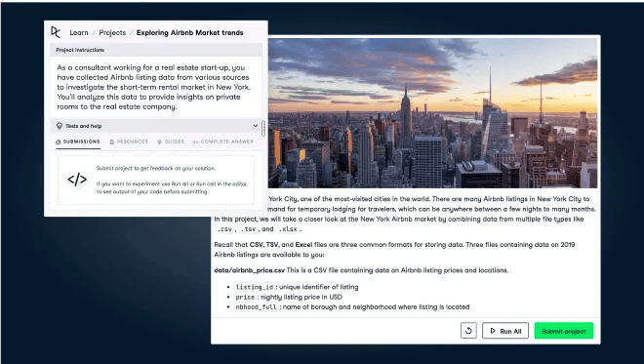The height and width of the screenshot is (364, 644).
Task: Open the Projects breadcrumb link
Action: [112, 32]
